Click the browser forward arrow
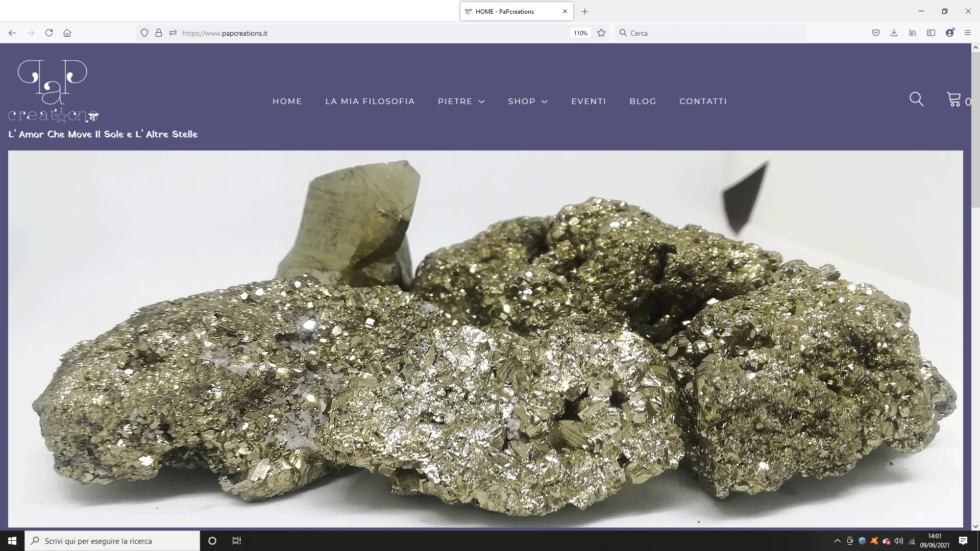Viewport: 980px width, 551px height. (x=31, y=33)
